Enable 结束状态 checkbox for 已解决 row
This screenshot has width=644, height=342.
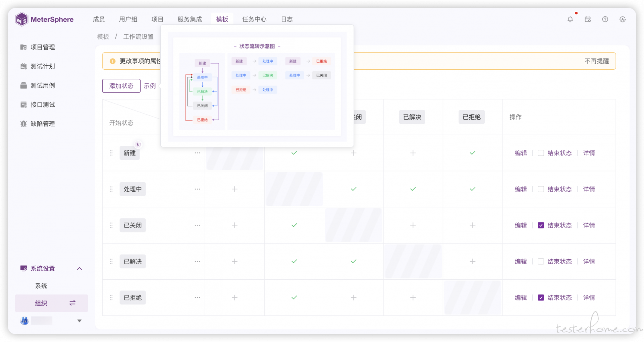tap(541, 262)
